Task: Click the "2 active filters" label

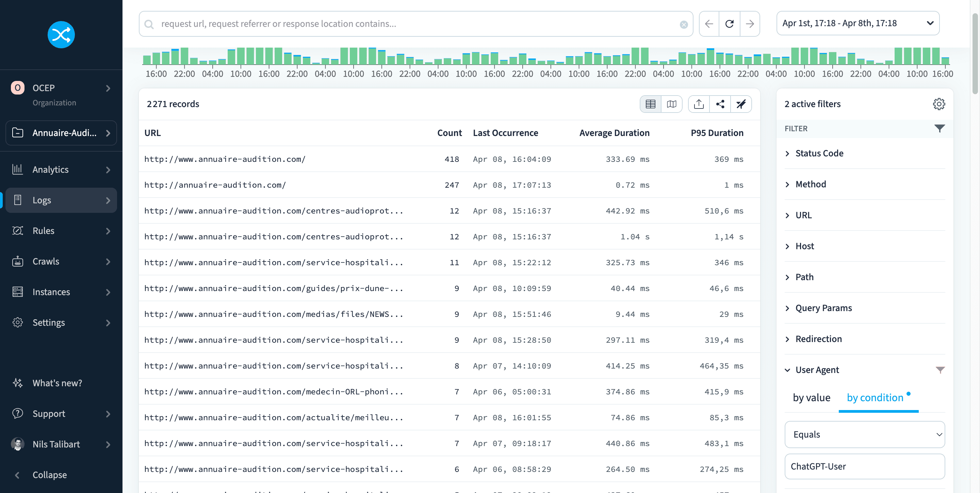Action: tap(812, 104)
